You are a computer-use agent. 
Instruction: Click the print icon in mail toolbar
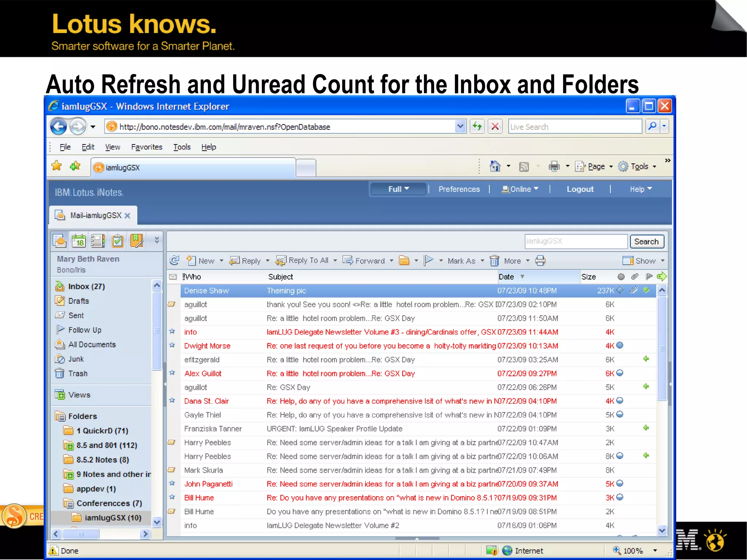click(540, 260)
